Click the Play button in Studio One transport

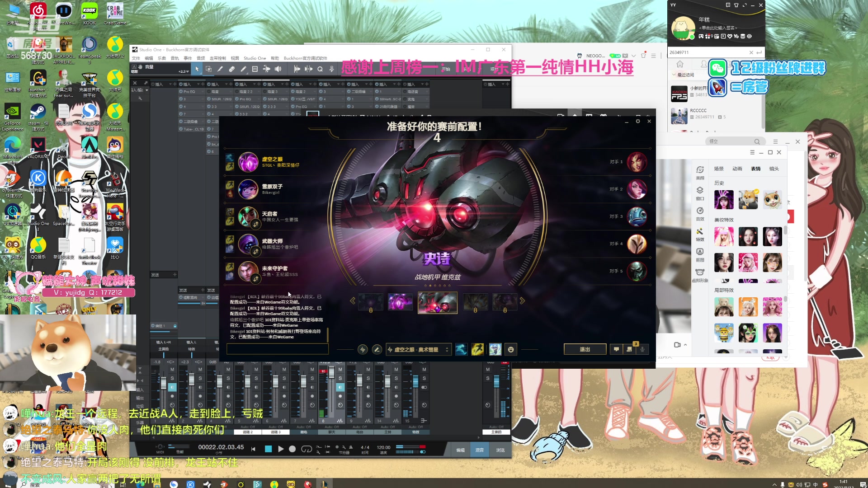[x=280, y=449]
